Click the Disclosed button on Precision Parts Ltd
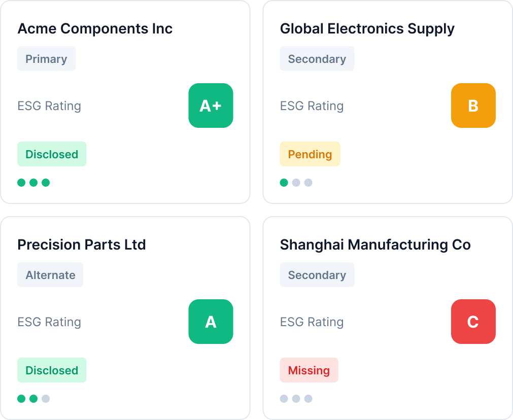 [52, 370]
